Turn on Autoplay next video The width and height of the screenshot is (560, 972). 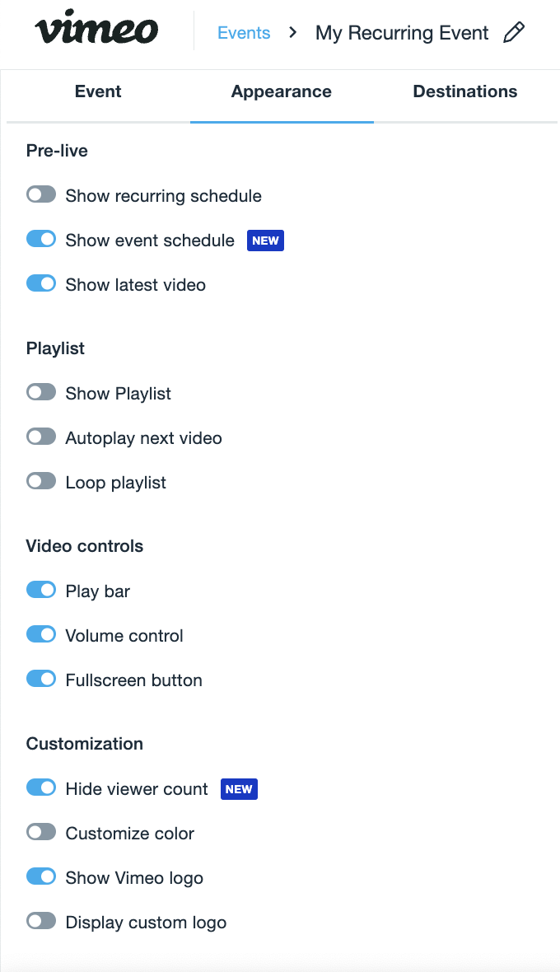41,437
